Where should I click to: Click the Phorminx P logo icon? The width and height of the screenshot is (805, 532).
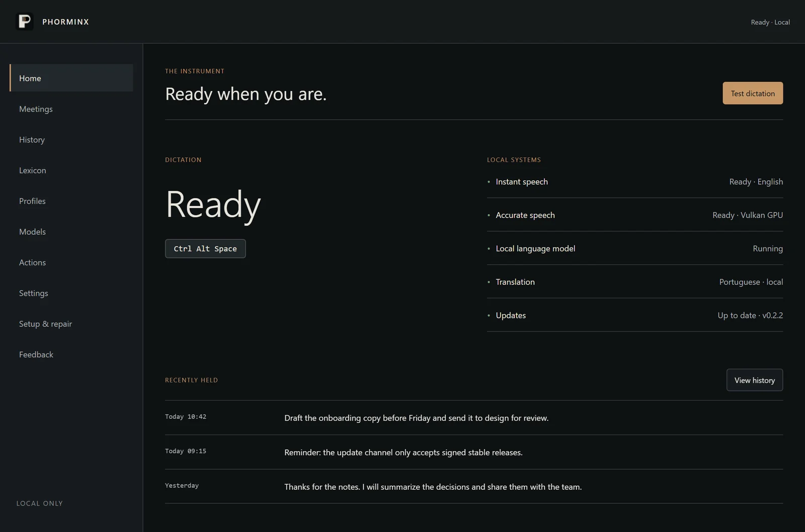point(25,22)
